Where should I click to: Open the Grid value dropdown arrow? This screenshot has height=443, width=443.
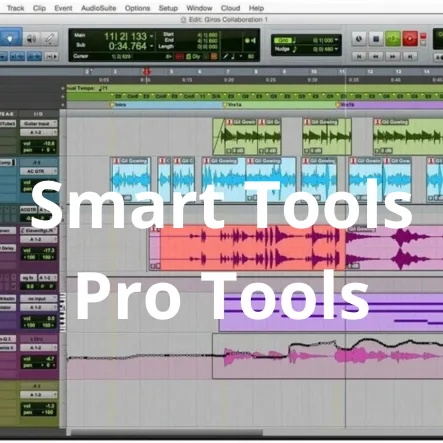(336, 40)
